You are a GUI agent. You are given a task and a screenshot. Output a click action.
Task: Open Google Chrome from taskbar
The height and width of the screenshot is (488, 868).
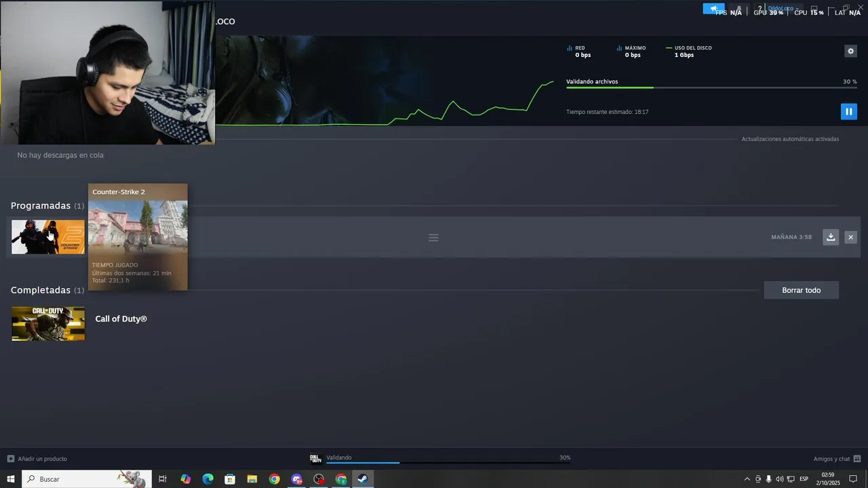(274, 479)
